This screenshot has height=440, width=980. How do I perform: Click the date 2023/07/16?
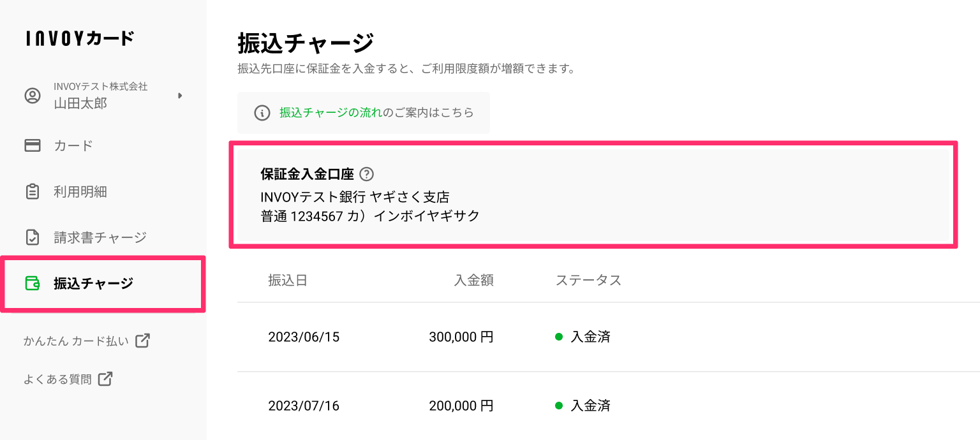pos(304,406)
